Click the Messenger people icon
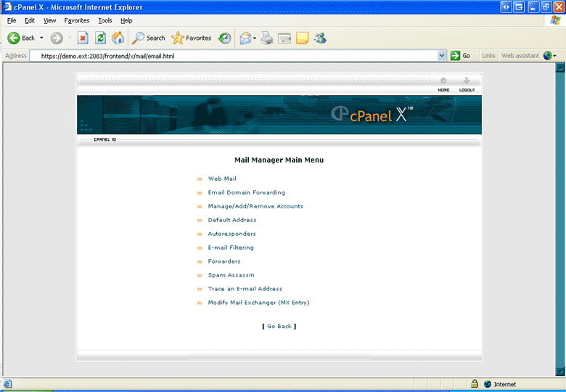Image resolution: width=566 pixels, height=392 pixels. click(320, 38)
